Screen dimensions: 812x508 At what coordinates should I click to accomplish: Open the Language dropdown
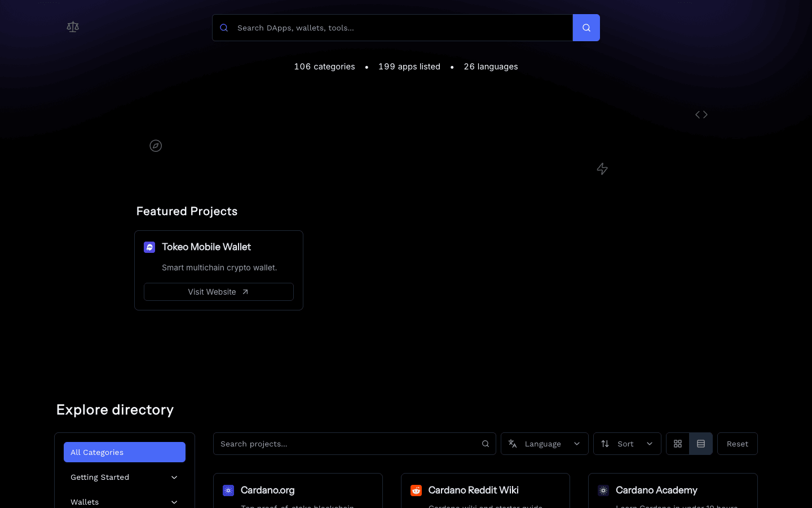(544, 444)
